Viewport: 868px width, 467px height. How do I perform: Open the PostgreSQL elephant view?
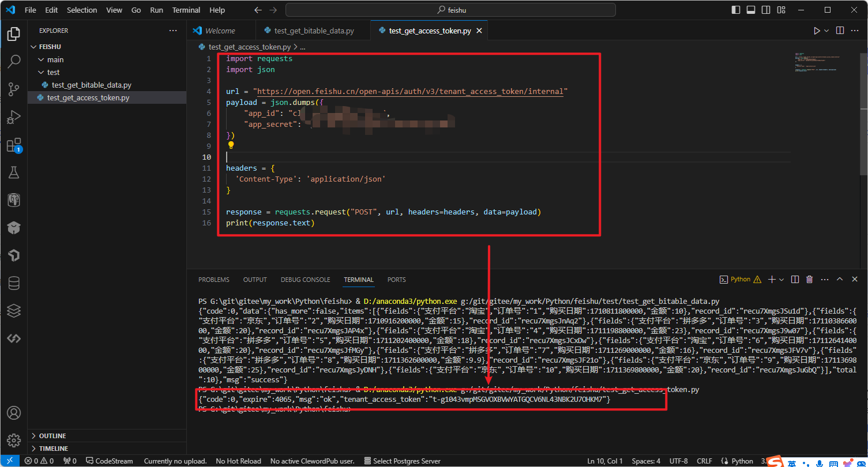point(14,200)
